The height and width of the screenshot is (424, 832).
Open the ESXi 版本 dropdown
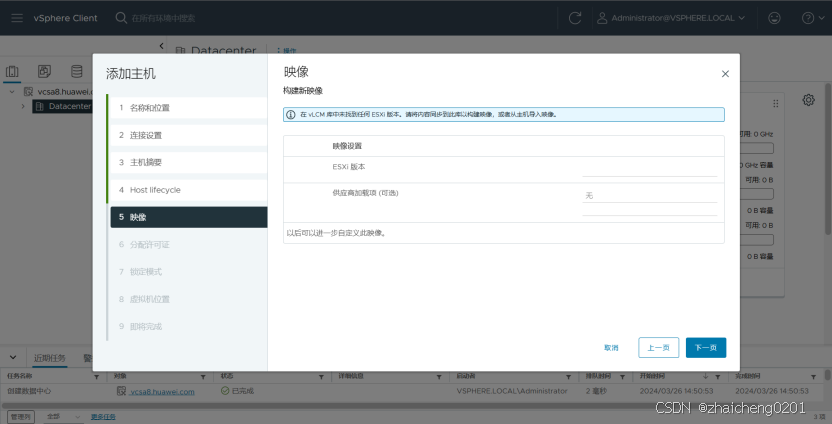649,168
